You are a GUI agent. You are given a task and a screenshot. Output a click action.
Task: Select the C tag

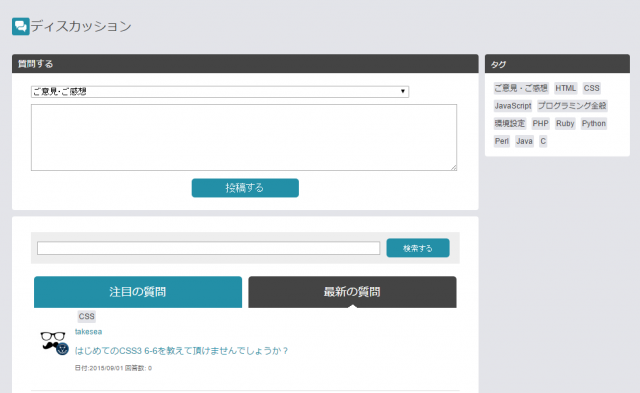543,141
